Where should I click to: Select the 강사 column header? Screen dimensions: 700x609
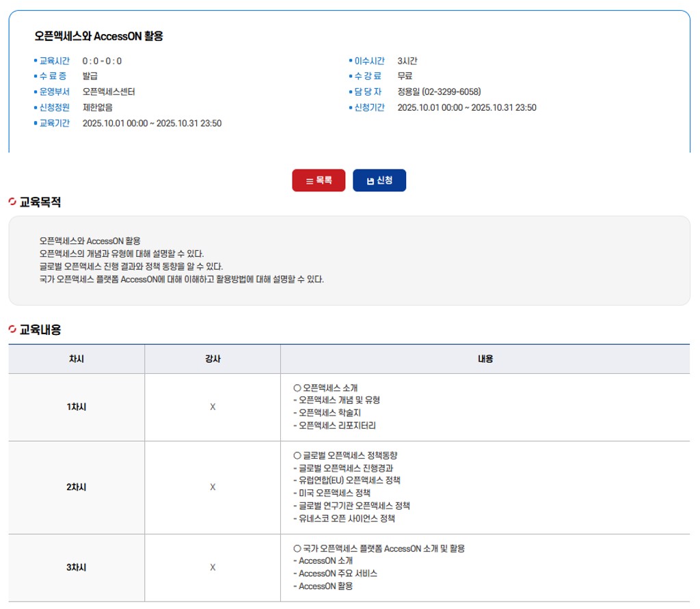(212, 359)
